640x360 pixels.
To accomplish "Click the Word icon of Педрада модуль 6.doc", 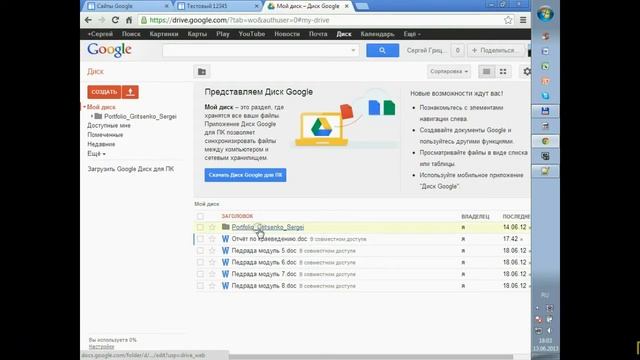I will coord(225,262).
